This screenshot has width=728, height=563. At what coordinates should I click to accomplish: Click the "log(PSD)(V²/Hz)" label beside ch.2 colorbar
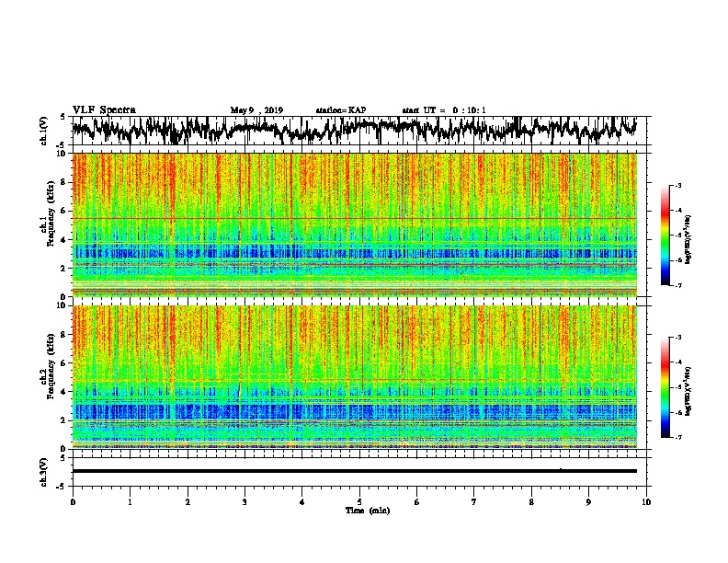coord(688,392)
